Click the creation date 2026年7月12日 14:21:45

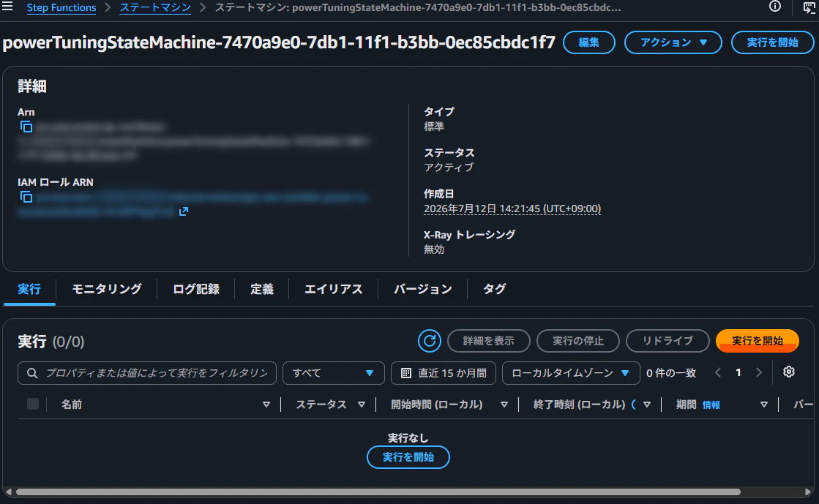pyautogui.click(x=512, y=208)
